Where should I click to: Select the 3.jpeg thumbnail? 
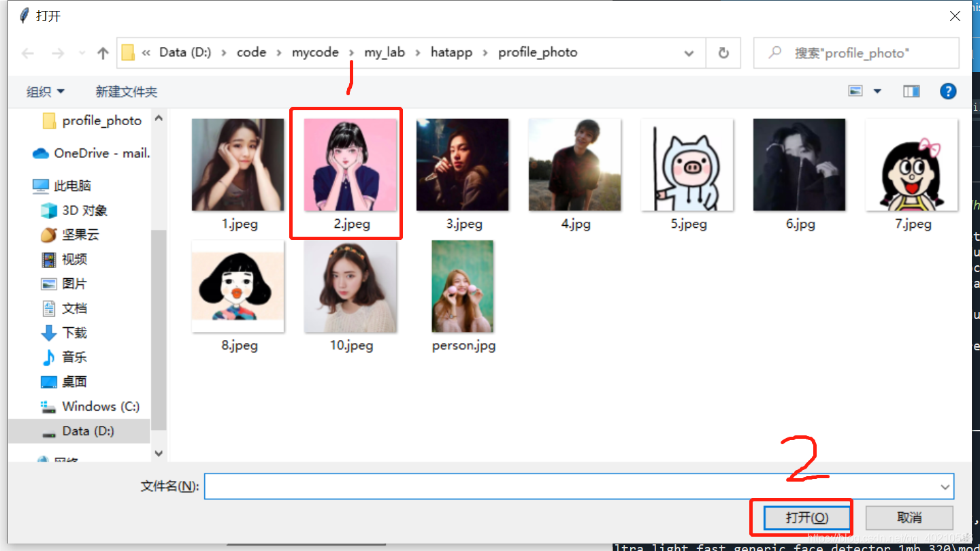point(463,165)
